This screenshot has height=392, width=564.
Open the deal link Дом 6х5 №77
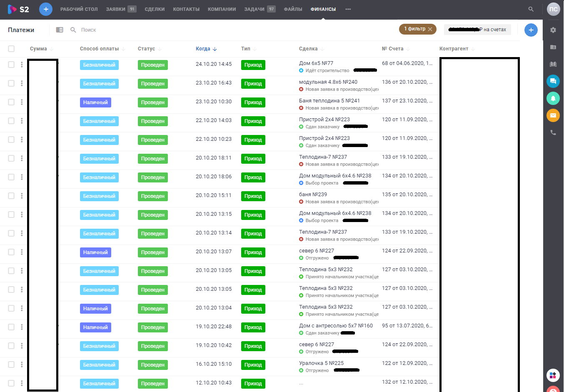coord(316,63)
